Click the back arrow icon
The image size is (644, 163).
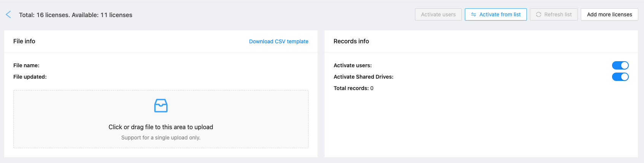pos(8,15)
